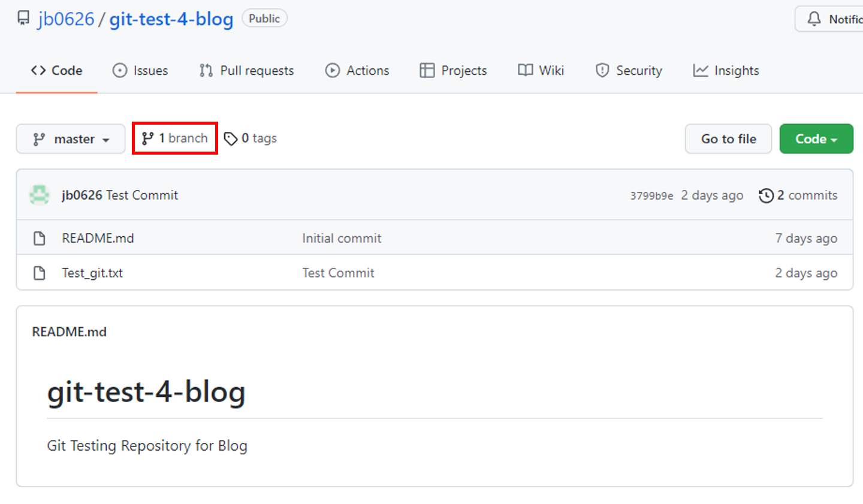The width and height of the screenshot is (863, 504).
Task: View the 1 branch link
Action: [x=174, y=138]
